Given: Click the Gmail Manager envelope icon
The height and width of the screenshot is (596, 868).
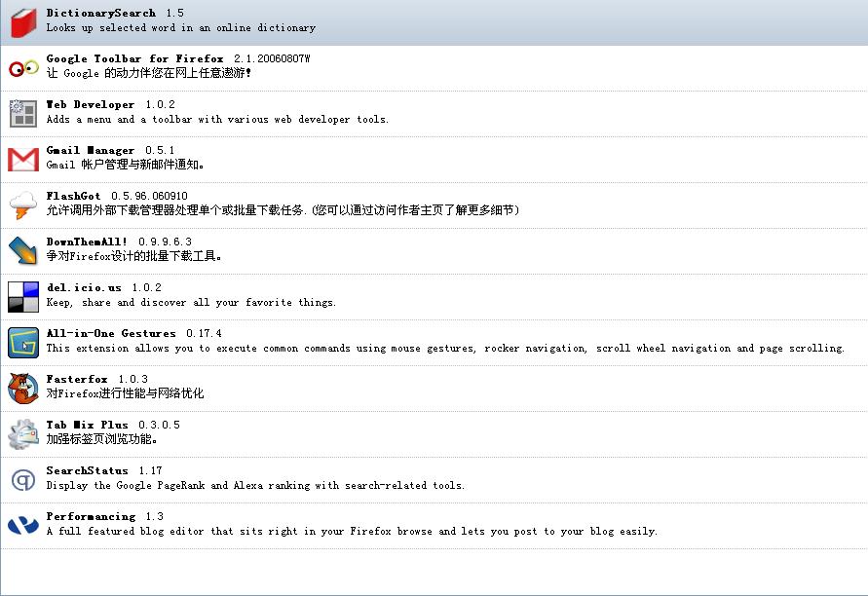Looking at the screenshot, I should (x=23, y=160).
